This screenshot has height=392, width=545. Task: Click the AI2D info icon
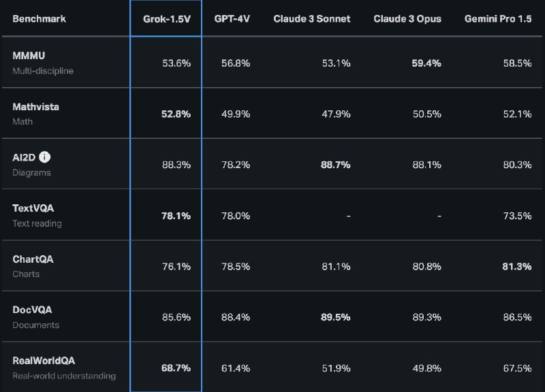click(45, 157)
